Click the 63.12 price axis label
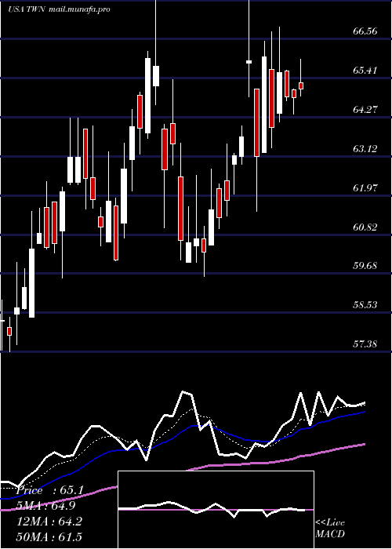 (x=365, y=148)
